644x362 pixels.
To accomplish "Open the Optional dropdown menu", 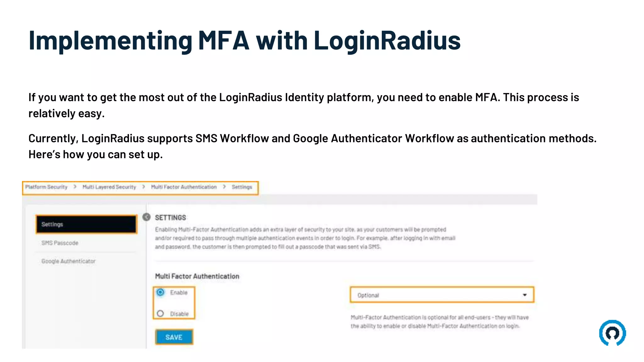I will [x=442, y=295].
